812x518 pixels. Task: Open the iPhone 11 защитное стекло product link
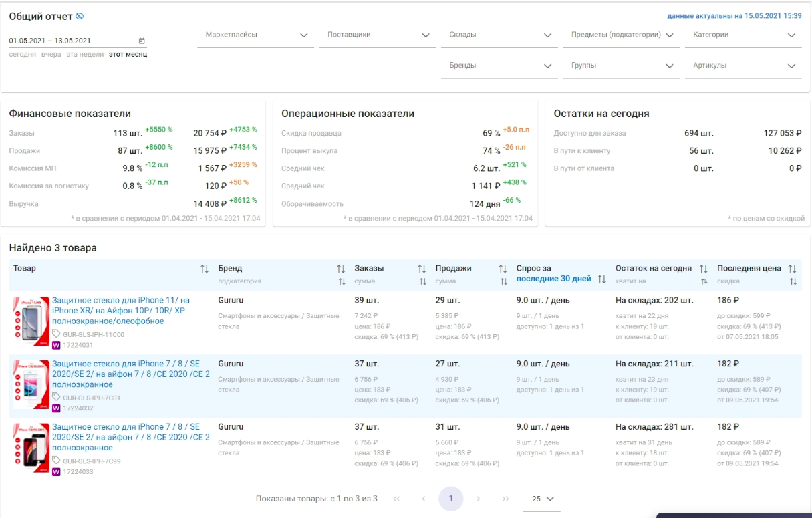pyautogui.click(x=120, y=311)
